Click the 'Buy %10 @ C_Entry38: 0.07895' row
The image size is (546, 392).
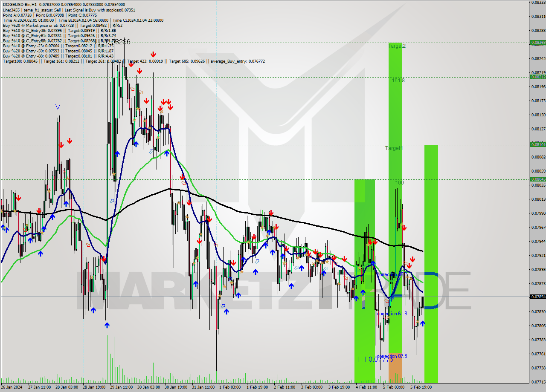point(59,31)
